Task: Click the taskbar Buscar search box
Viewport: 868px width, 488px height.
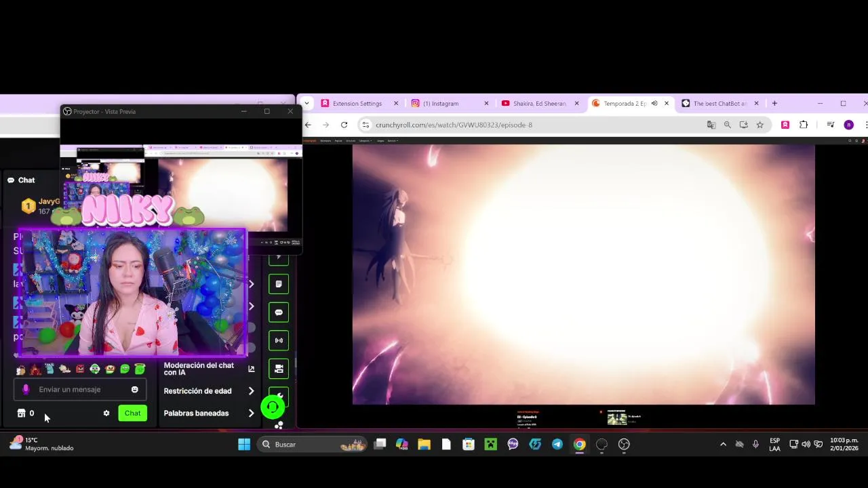Action: pos(312,444)
